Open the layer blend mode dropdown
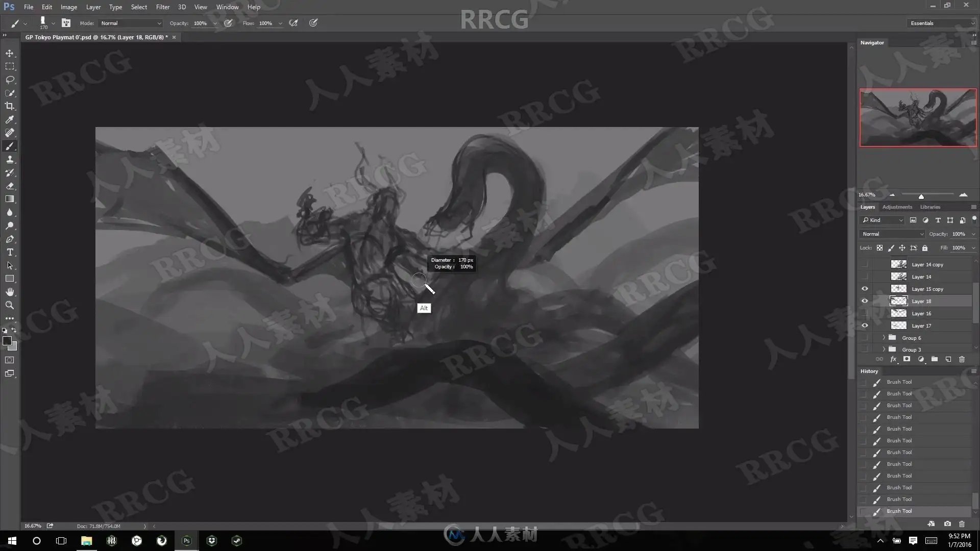This screenshot has height=551, width=980. [892, 234]
